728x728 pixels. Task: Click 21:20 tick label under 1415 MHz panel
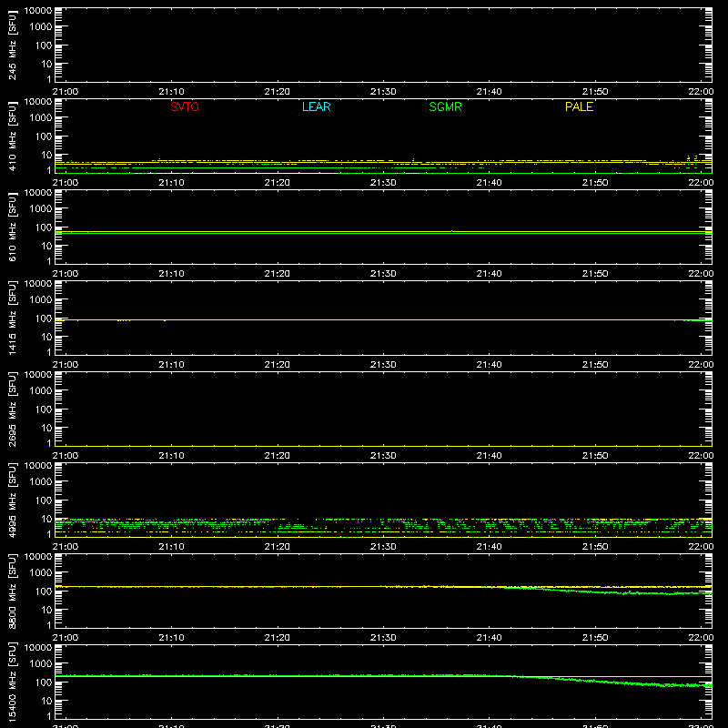point(278,365)
